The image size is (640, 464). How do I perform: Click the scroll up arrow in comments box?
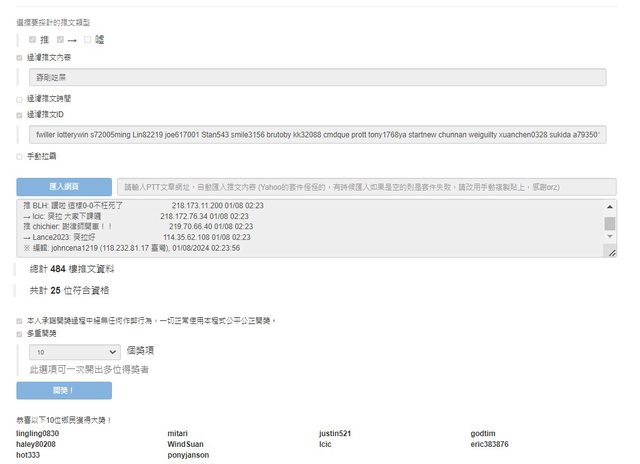610,206
